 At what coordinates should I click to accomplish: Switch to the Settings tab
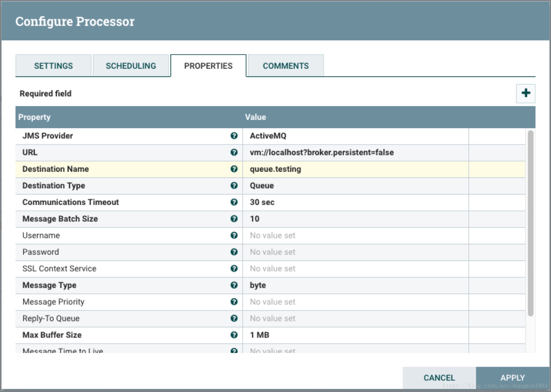tap(53, 66)
